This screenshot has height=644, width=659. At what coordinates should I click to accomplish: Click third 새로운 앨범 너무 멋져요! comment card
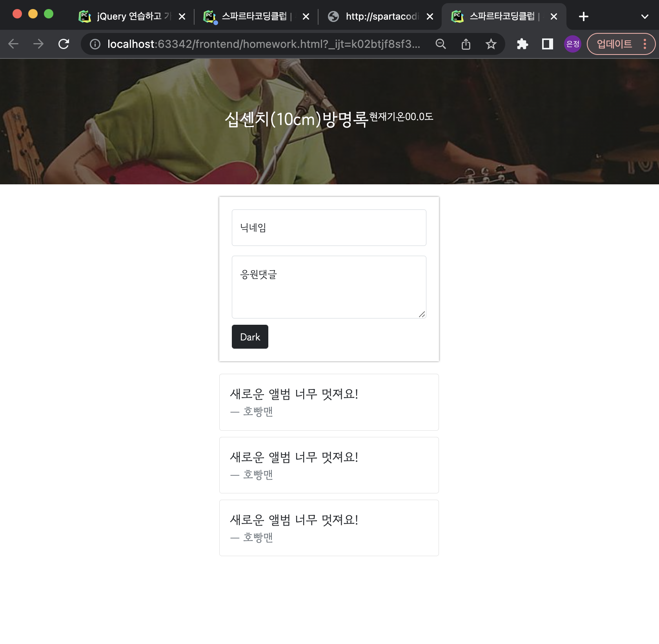click(x=329, y=528)
